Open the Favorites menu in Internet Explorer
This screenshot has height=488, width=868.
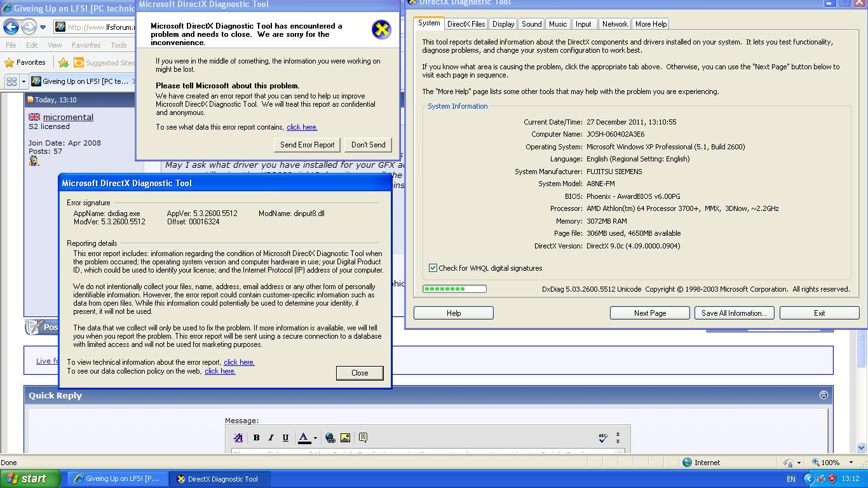coord(86,45)
